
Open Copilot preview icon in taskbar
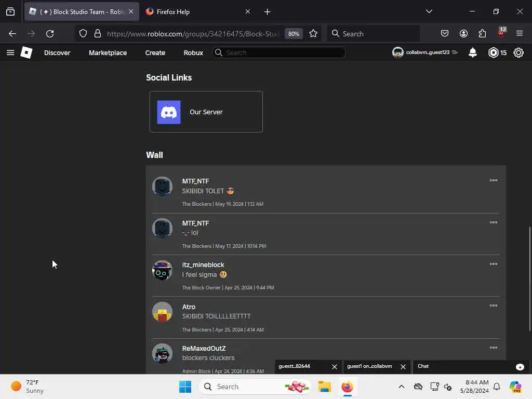point(515,387)
